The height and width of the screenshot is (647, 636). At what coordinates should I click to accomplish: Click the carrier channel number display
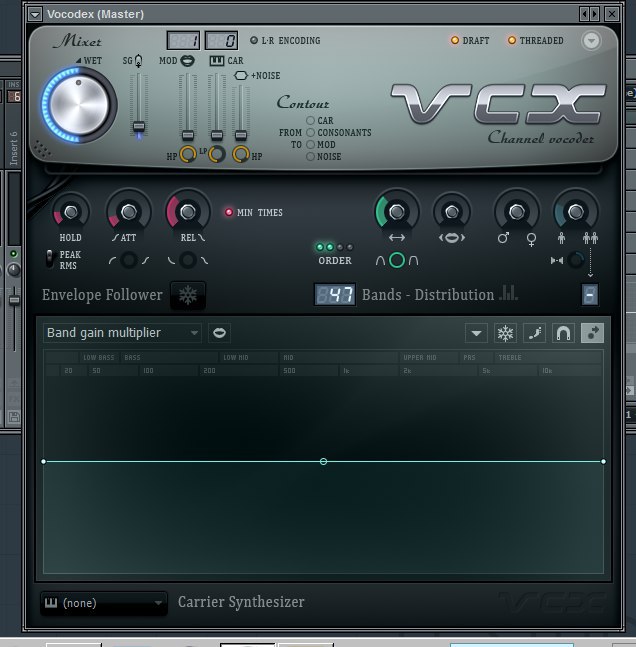[221, 40]
